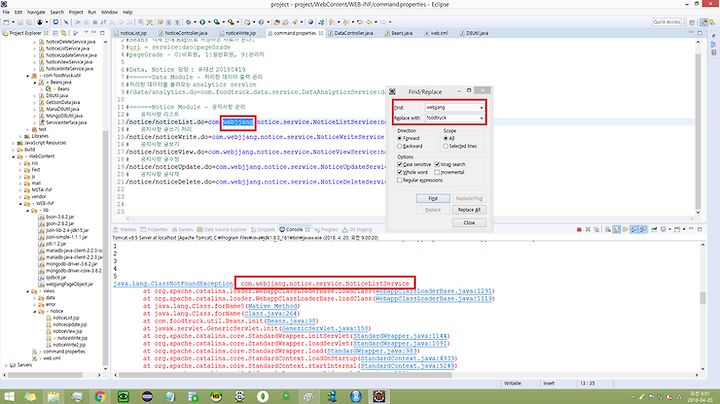Expand the Servers project node

6,365
